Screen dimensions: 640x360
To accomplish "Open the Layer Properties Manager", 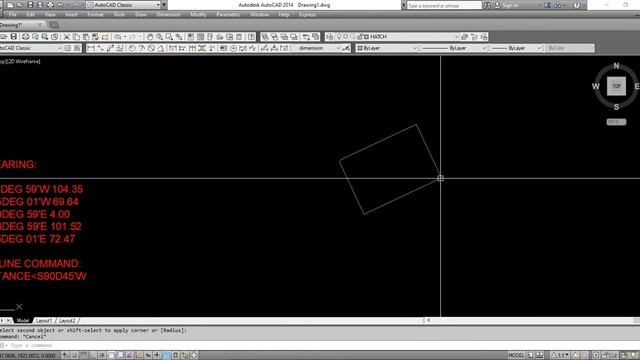I will point(330,37).
